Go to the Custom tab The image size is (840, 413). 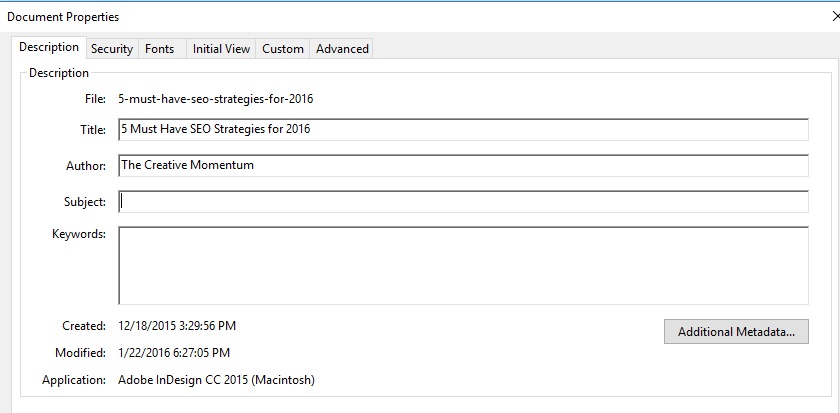283,49
